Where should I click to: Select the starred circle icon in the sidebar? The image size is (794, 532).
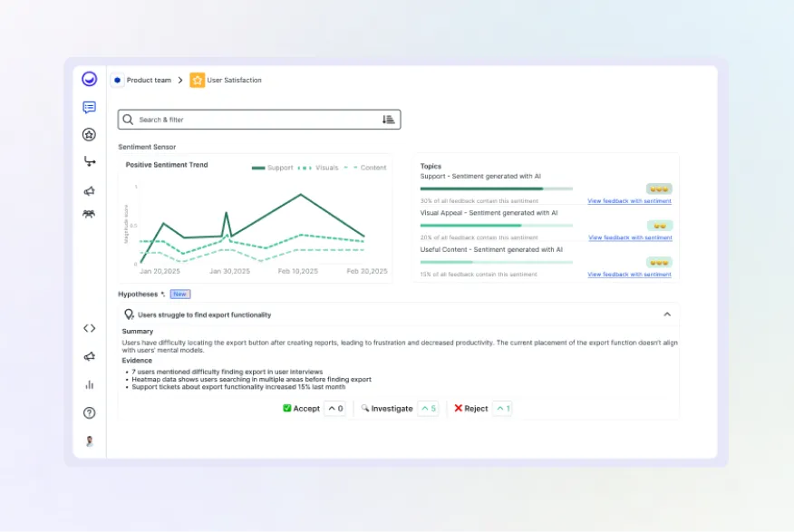tap(89, 134)
